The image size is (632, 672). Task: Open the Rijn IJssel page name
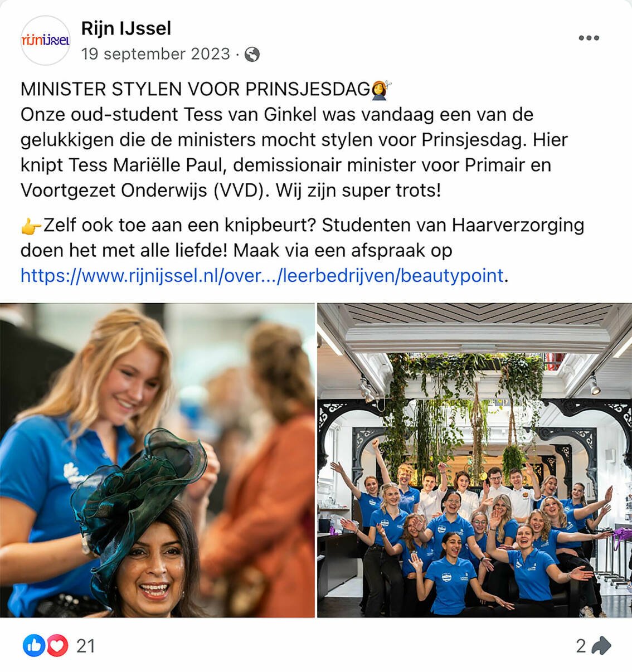coord(126,28)
